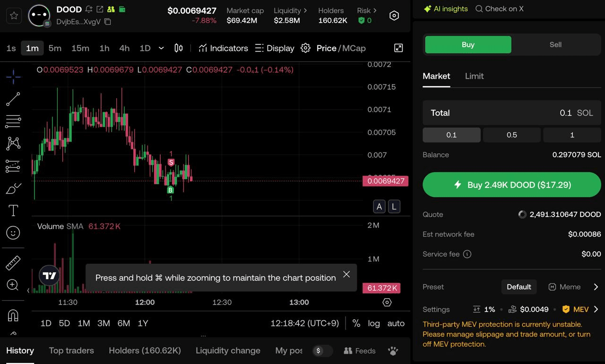The width and height of the screenshot is (605, 364).
Task: Open the candlestick chart type selector
Action: 179,48
